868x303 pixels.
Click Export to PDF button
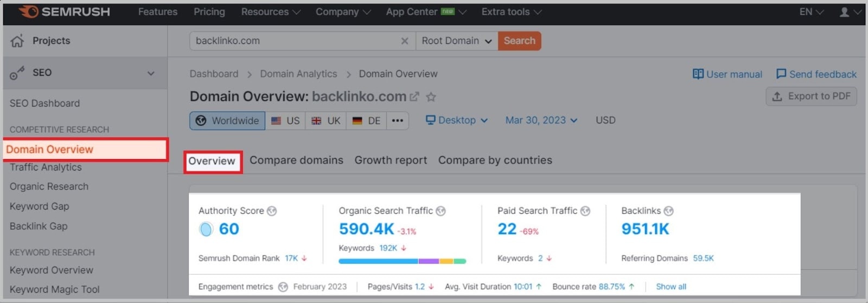tap(811, 96)
